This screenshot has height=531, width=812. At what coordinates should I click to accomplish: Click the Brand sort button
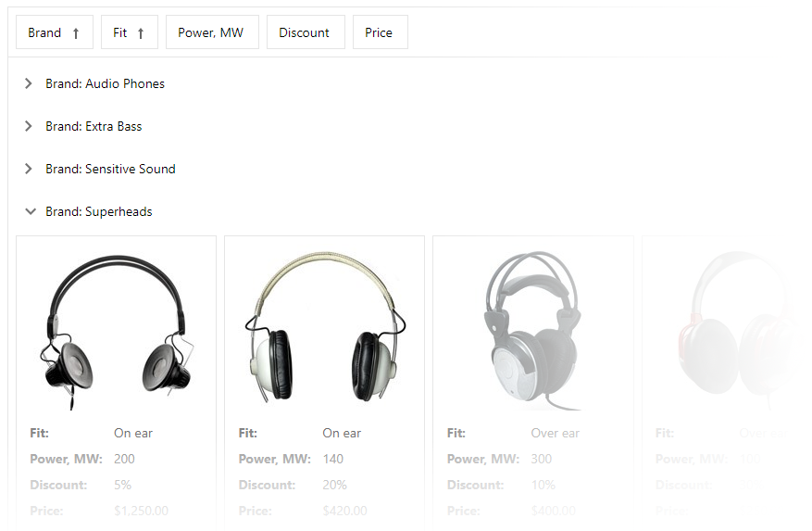pyautogui.click(x=55, y=32)
